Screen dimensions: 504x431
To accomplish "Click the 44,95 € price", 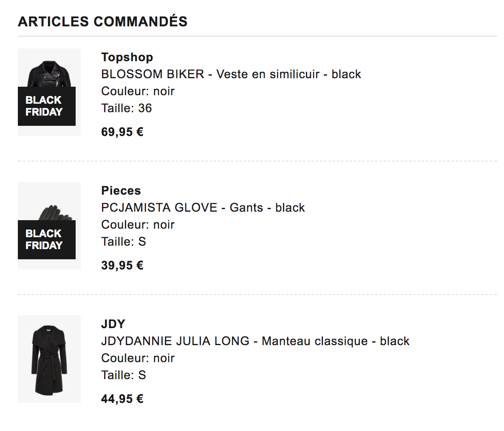I will pos(122,399).
